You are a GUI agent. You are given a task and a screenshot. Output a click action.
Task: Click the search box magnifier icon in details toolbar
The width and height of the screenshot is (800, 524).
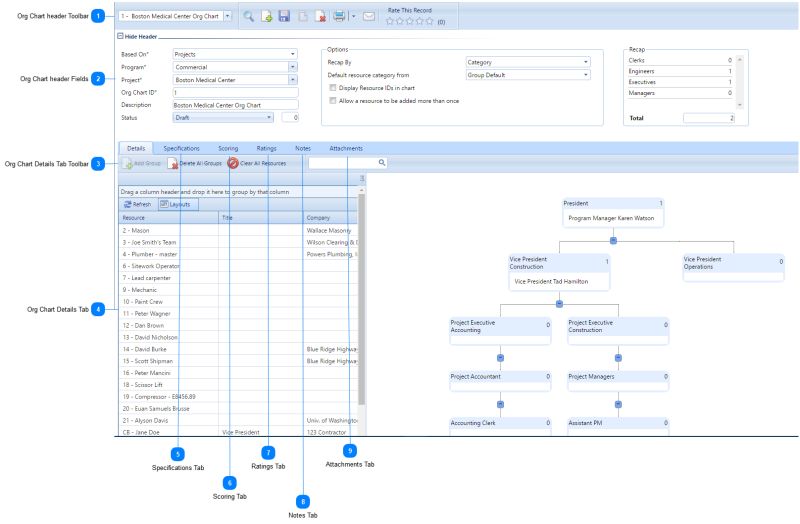(382, 163)
